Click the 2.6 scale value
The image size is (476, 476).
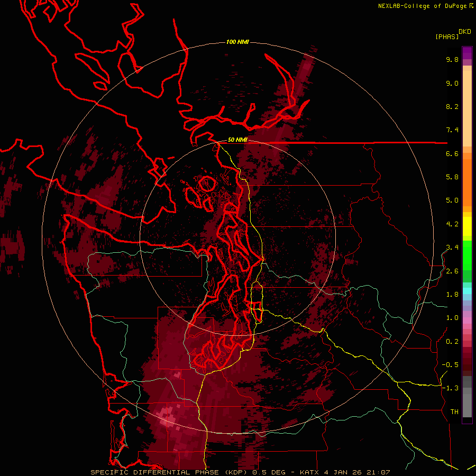(452, 271)
